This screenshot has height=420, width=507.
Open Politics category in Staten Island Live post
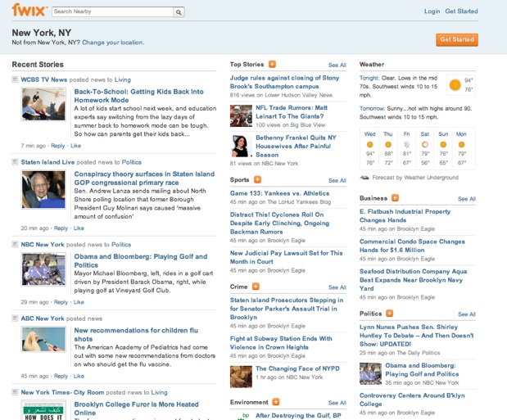(132, 162)
